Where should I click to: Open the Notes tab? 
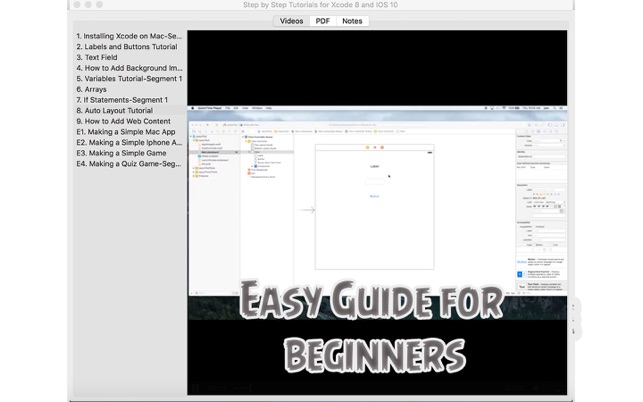pyautogui.click(x=352, y=21)
